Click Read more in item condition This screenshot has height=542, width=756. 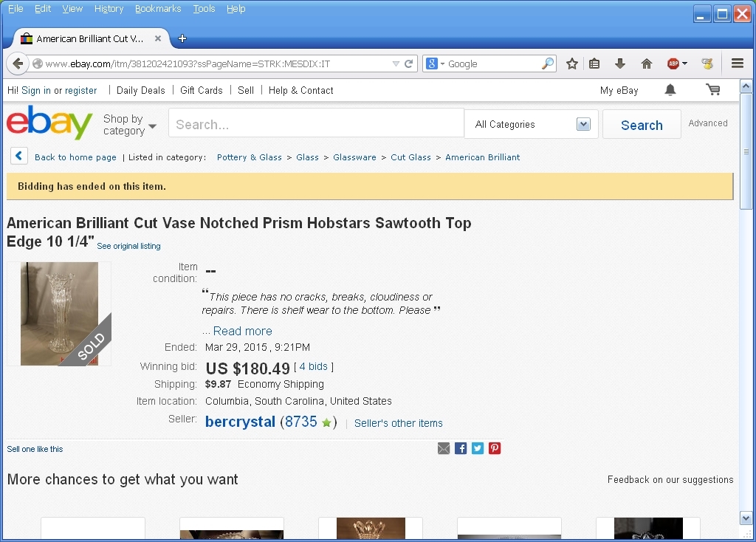[242, 331]
